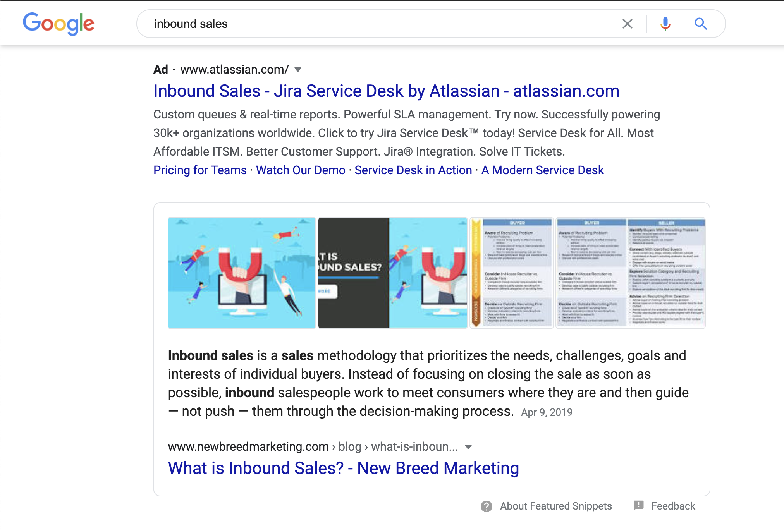Screen dimensions: 784x532
Task: Click the About Featured Snippets question mark icon
Action: click(487, 506)
